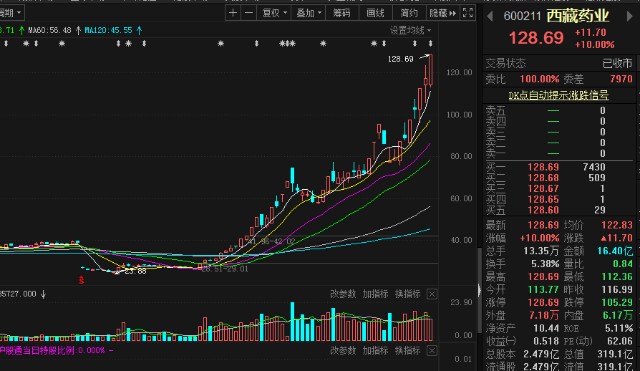Screen dimensions: 640x371
Task: Click 改参数 in the volume panel
Action: tap(343, 294)
